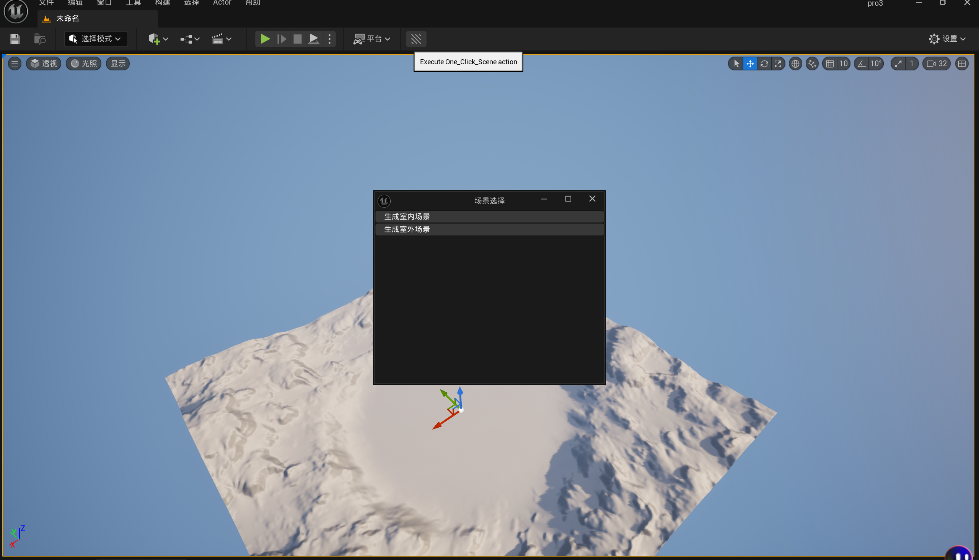Expand the 平台 platforms dropdown
The image size is (979, 560).
coord(372,39)
